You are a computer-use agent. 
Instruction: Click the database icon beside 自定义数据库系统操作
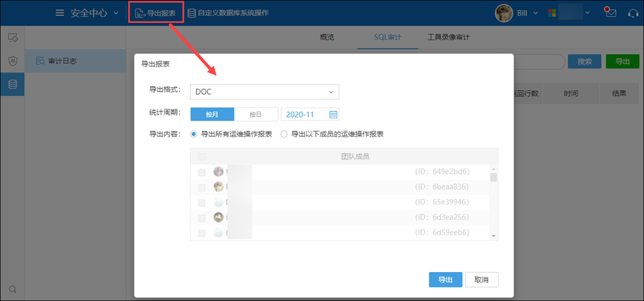coord(191,13)
